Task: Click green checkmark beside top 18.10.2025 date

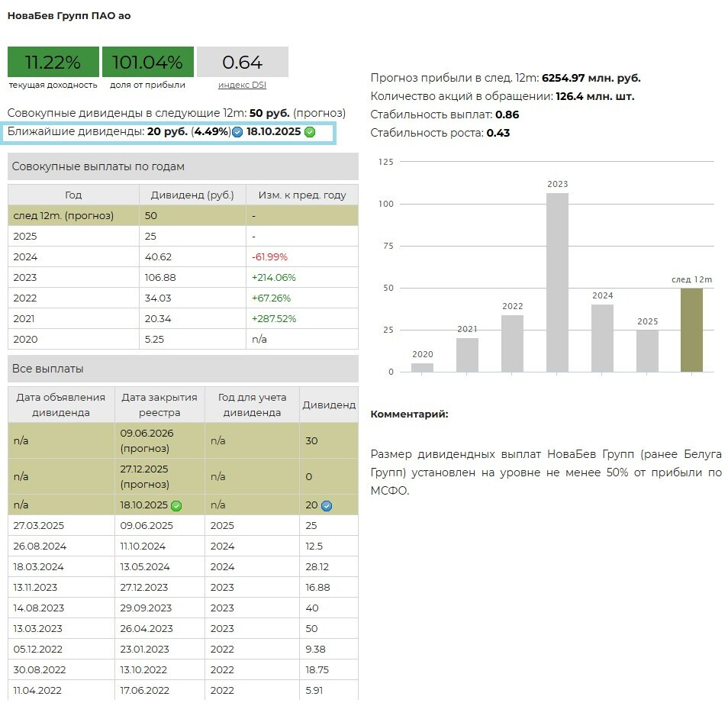Action: [309, 132]
